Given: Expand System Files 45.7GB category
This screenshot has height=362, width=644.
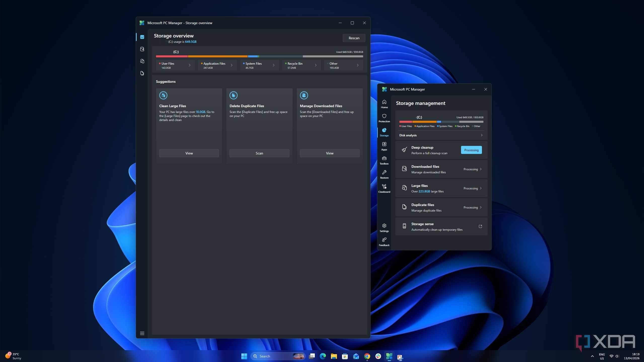Looking at the screenshot, I should (259, 65).
